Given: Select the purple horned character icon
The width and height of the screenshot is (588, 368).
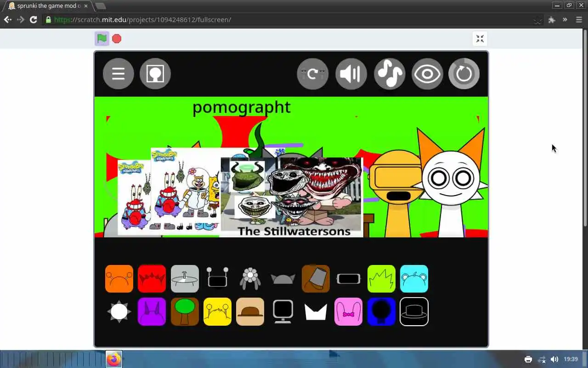Looking at the screenshot, I should coord(152,311).
